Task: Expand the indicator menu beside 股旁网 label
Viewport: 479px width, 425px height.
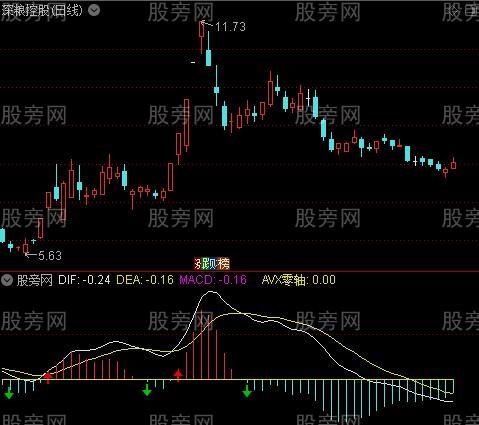Action: point(7,280)
